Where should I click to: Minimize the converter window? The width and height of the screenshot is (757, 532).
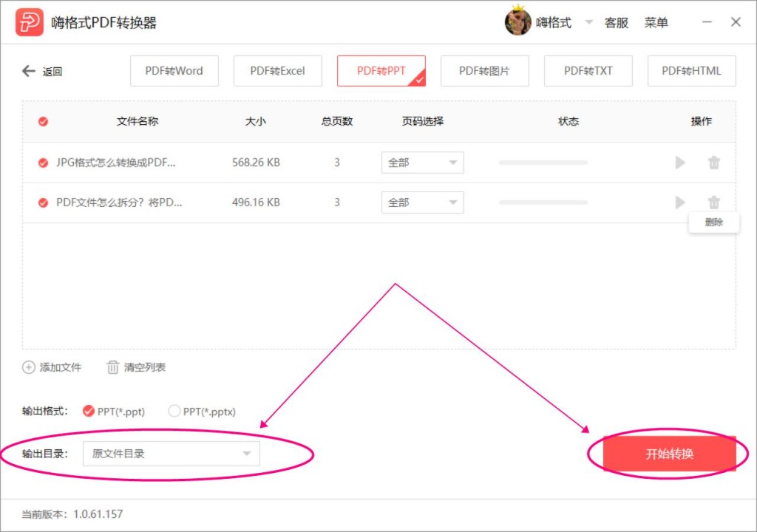(707, 22)
